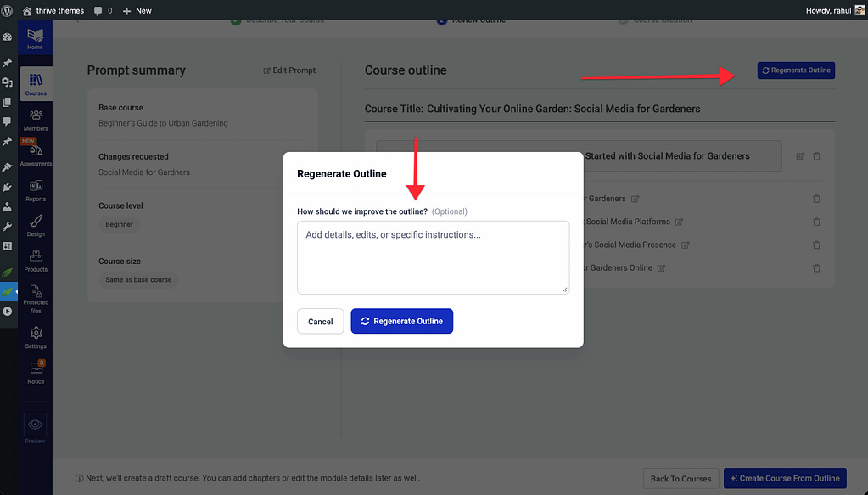This screenshot has height=495, width=868.
Task: Open the Products section
Action: point(36,261)
